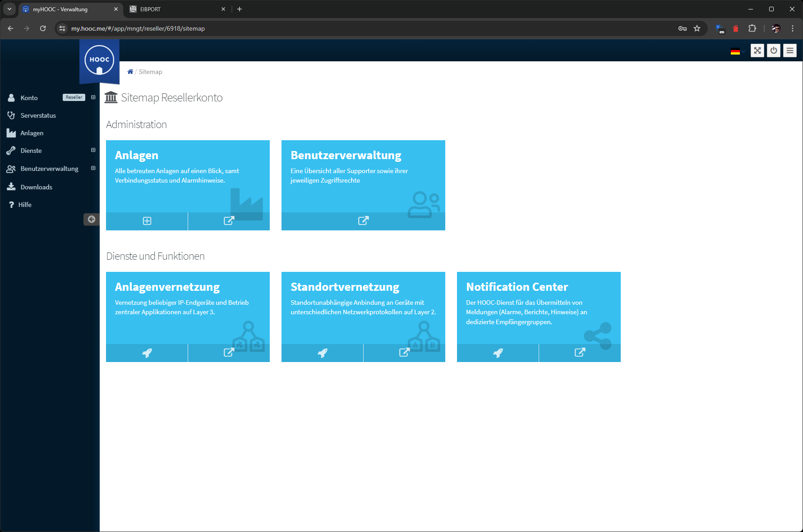This screenshot has width=803, height=532.
Task: Toggle the hamburger menu in header
Action: click(790, 50)
